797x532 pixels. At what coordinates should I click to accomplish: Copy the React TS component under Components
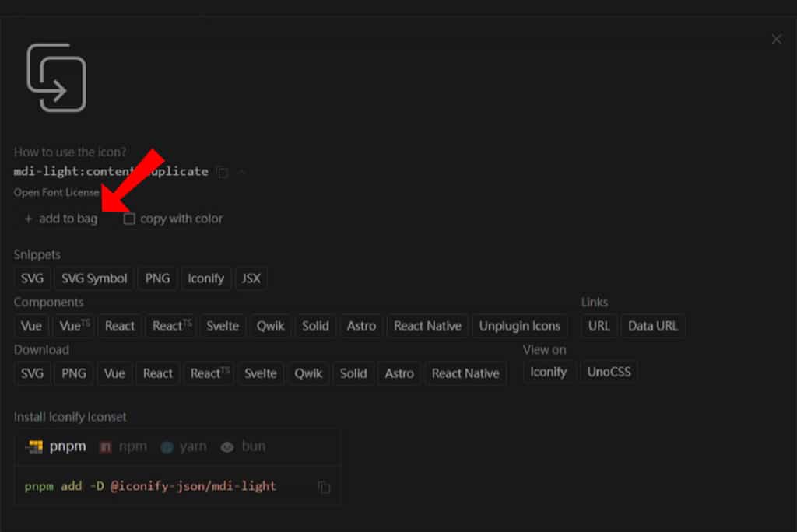(x=172, y=326)
